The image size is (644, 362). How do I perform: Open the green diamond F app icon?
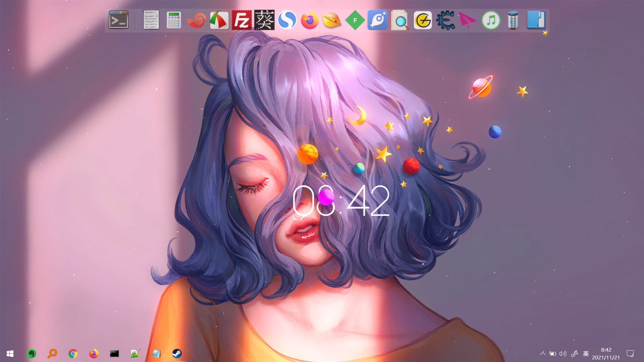coord(355,20)
